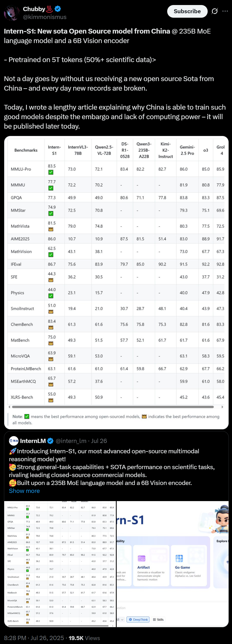Click the green checkmark under MMLU-Pro score

51,172
